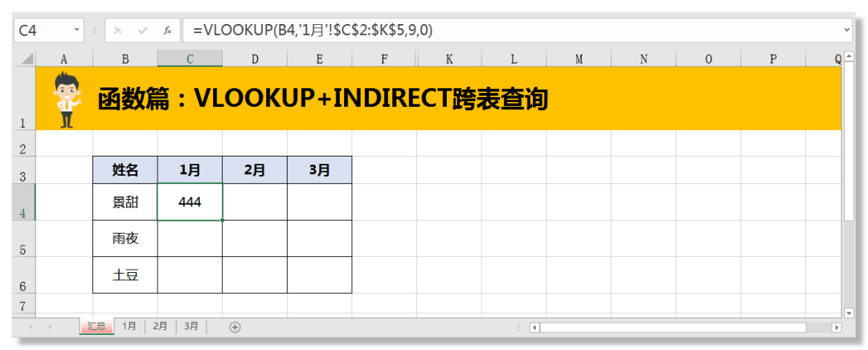Switch to the 2月 sheet tab
Viewport: 868px width, 350px height.
160,326
